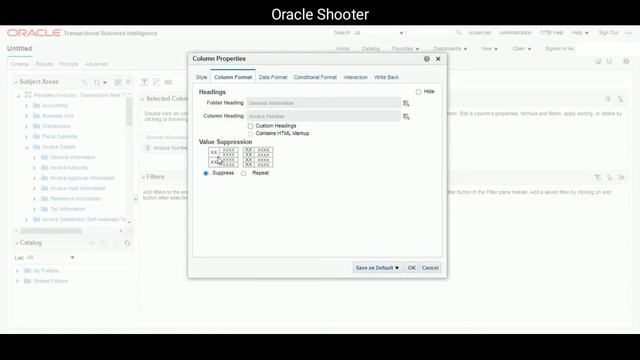Viewport: 640px width, 360px height.
Task: Click the create filter icon in Filters header
Action: pyautogui.click(x=598, y=177)
